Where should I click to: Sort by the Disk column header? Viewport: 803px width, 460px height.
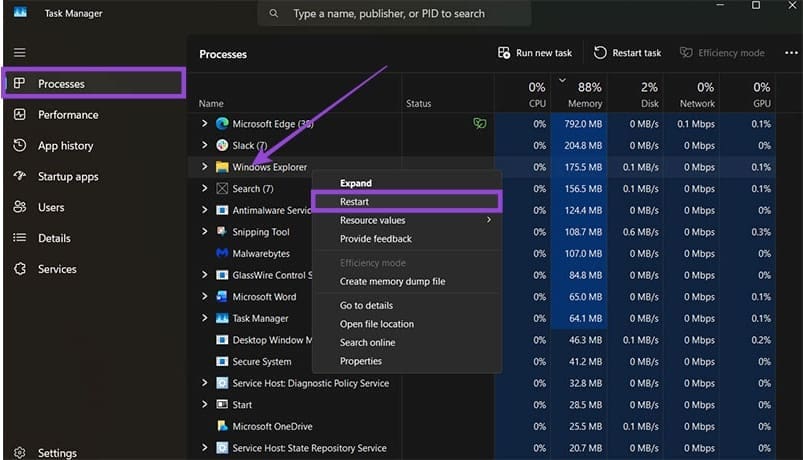pyautogui.click(x=636, y=94)
